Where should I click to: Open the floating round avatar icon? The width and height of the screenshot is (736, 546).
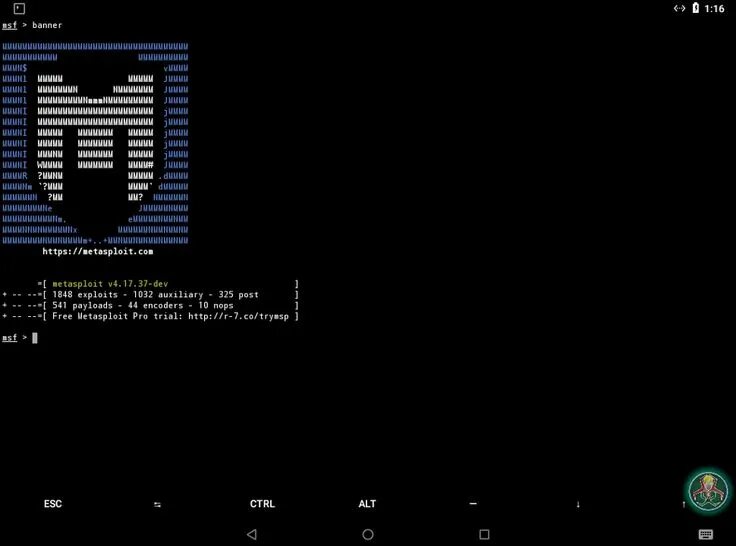[708, 492]
